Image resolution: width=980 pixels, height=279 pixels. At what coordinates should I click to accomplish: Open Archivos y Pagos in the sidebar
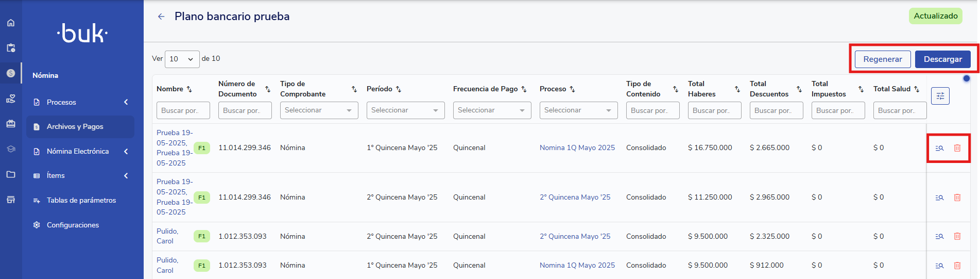(x=75, y=126)
